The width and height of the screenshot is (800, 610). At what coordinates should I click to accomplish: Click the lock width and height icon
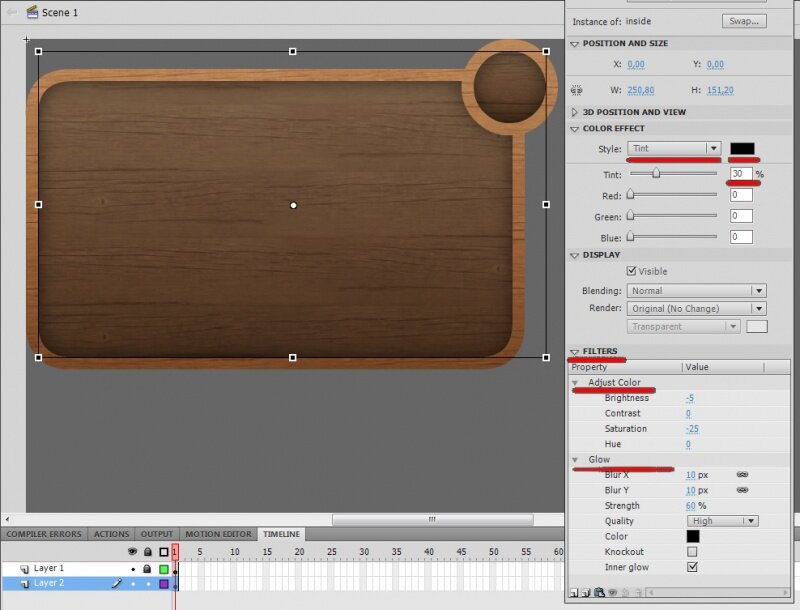[577, 90]
